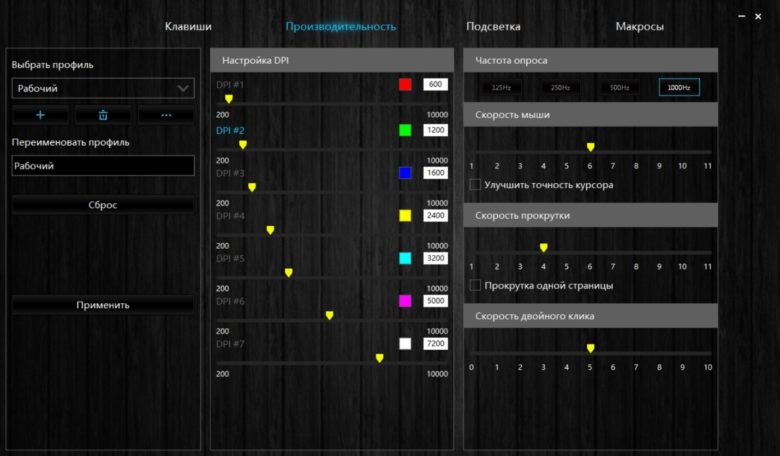780x456 pixels.
Task: Click the DPI #6 slider handle
Action: (329, 315)
